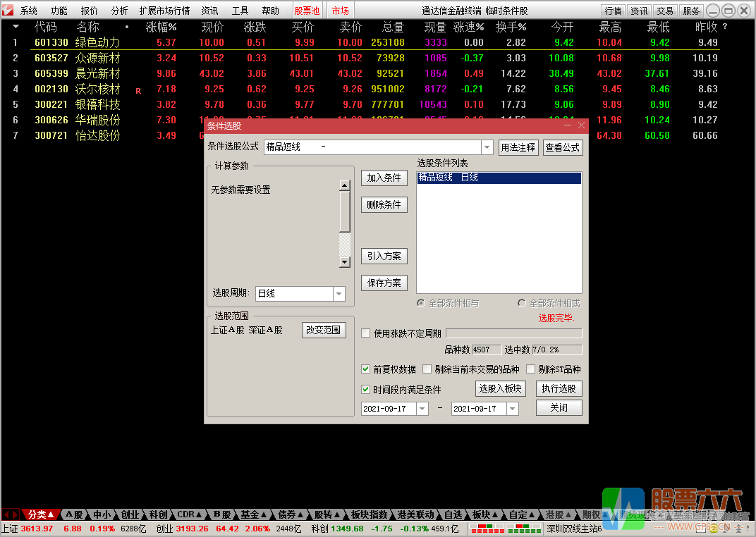Click scroll up arrow in 计算参数 panel

click(x=344, y=186)
